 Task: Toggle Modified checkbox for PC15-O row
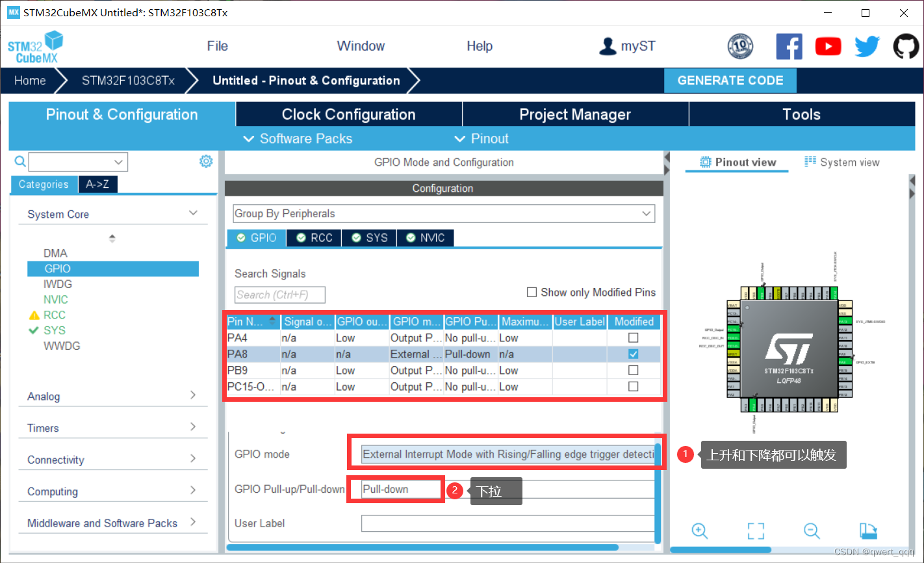(x=634, y=387)
